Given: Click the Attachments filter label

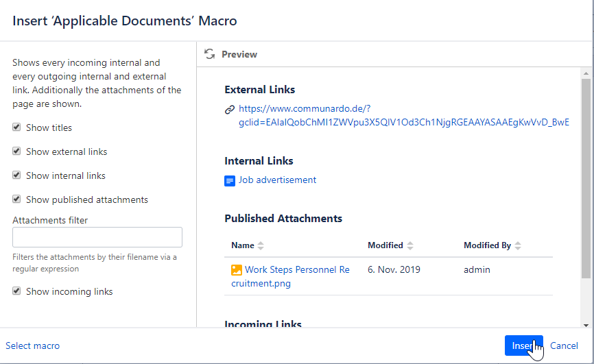Looking at the screenshot, I should point(50,221).
